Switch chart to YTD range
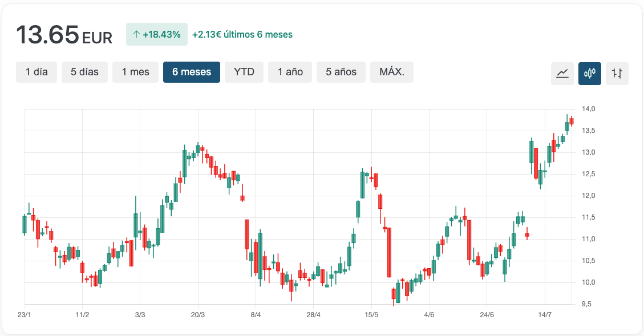Image resolution: width=644 pixels, height=336 pixels. click(244, 72)
